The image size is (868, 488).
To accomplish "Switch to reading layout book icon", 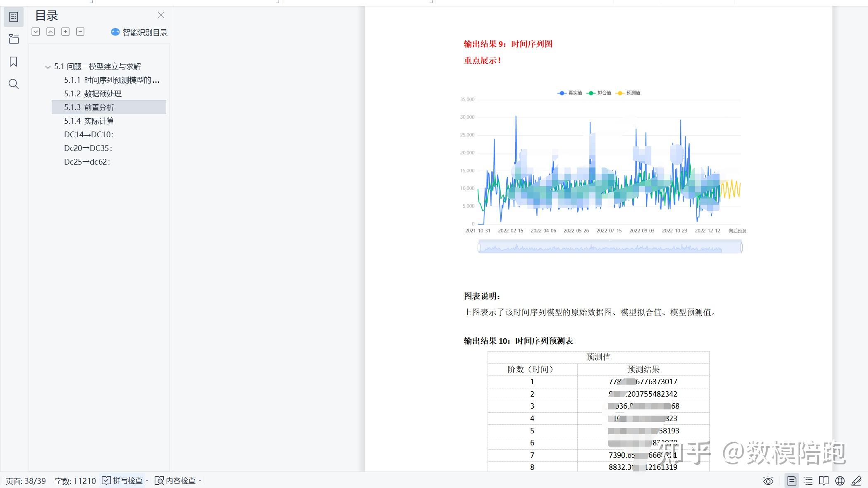I will [824, 481].
